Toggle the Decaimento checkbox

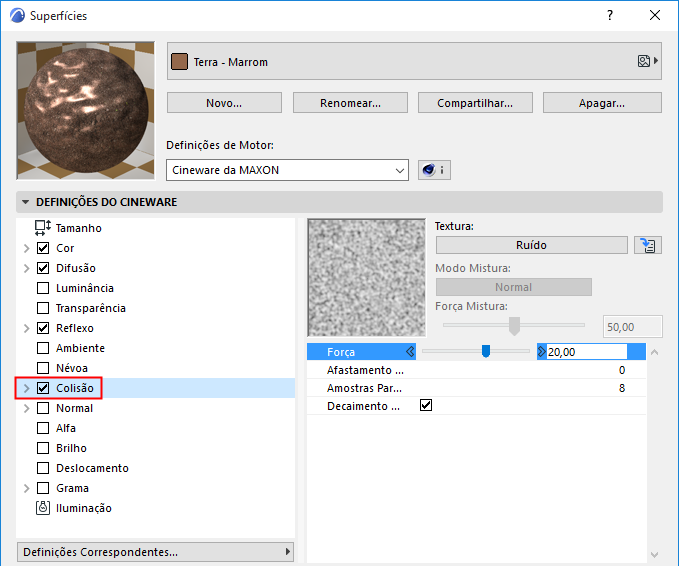(x=426, y=405)
